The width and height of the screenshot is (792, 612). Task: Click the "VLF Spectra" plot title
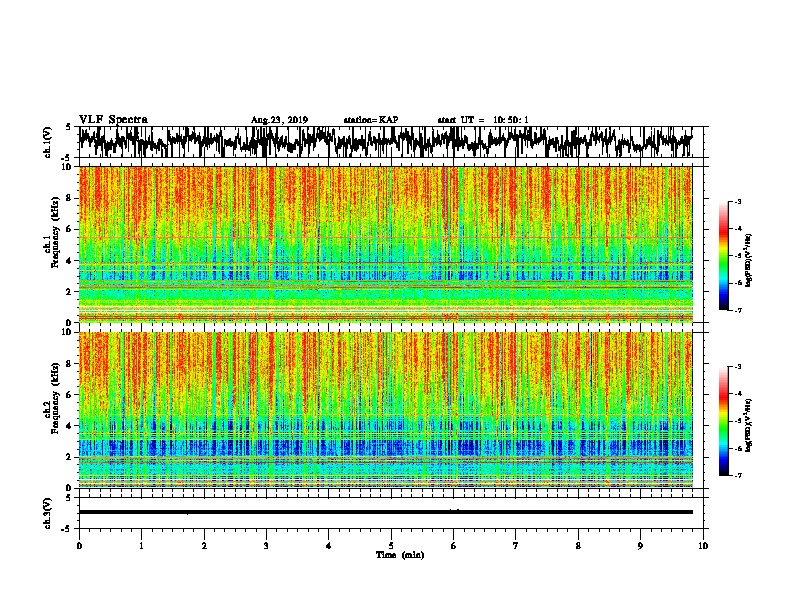pyautogui.click(x=113, y=120)
